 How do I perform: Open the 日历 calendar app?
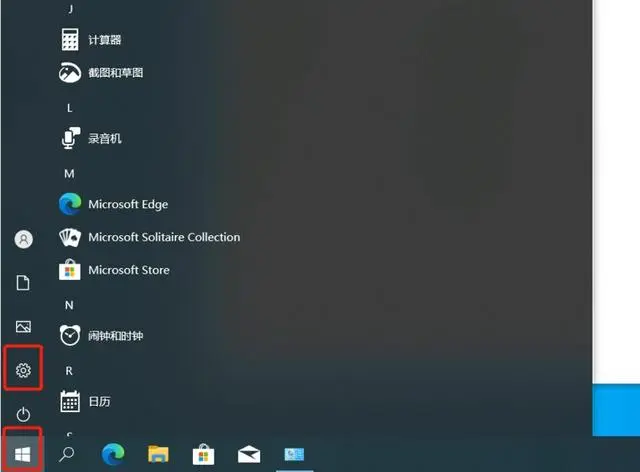point(98,402)
